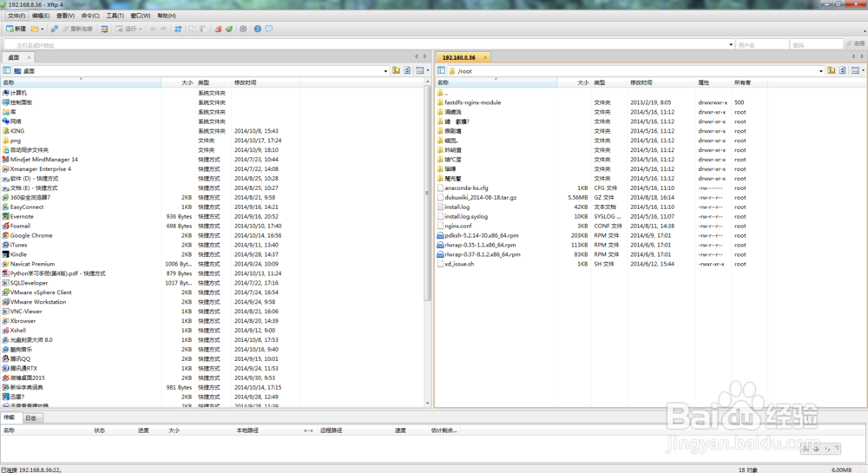Select the xd_issue.sh file

(459, 264)
